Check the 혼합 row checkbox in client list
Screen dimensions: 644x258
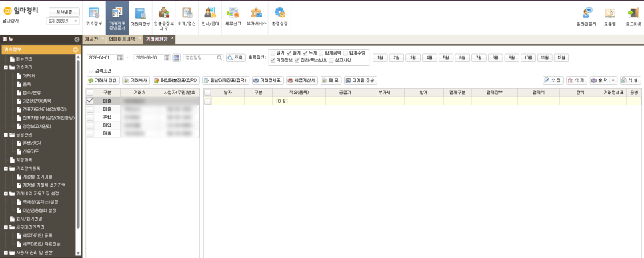(x=90, y=117)
